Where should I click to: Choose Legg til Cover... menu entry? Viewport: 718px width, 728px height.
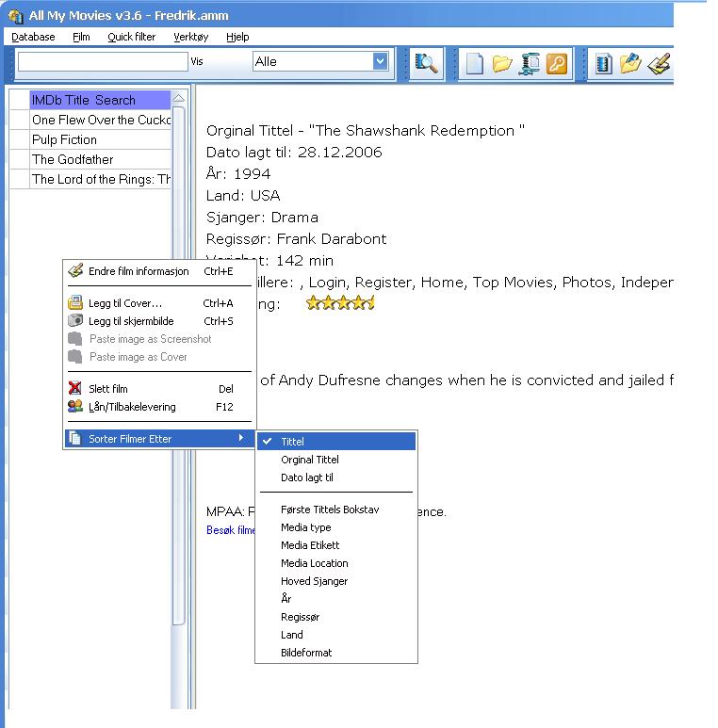(x=159, y=303)
